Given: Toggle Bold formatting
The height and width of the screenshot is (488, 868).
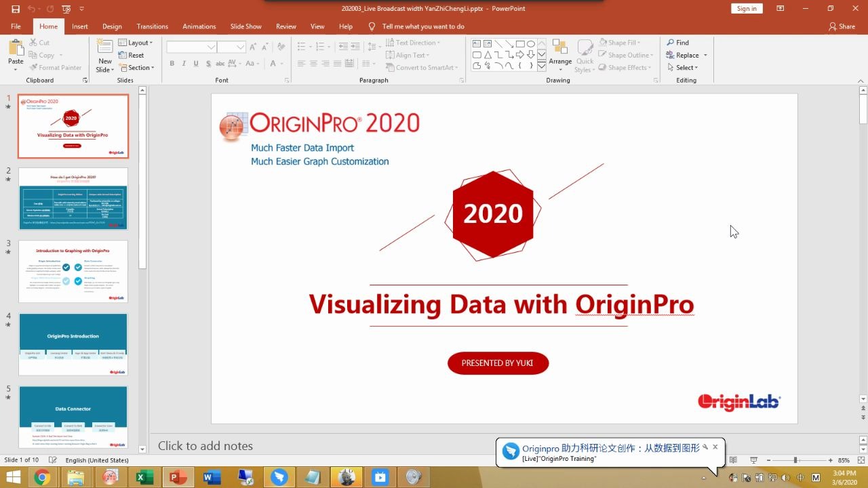Looking at the screenshot, I should pos(172,64).
